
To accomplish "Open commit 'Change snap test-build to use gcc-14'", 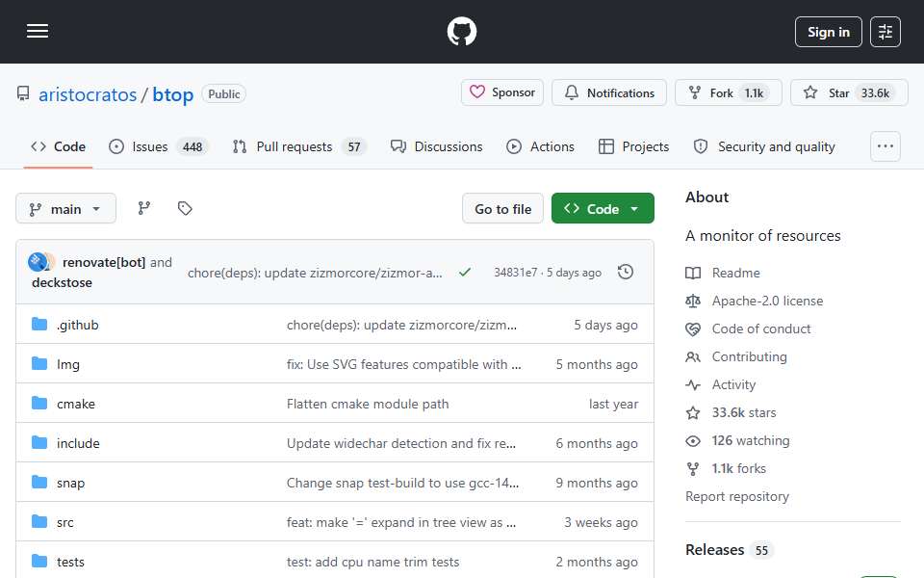I will pos(402,483).
